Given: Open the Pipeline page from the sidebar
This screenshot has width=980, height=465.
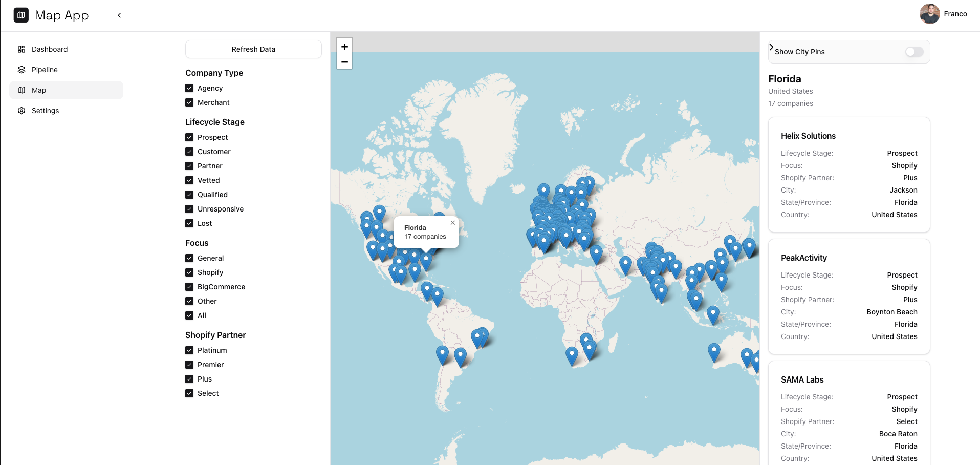Looking at the screenshot, I should click(x=45, y=70).
